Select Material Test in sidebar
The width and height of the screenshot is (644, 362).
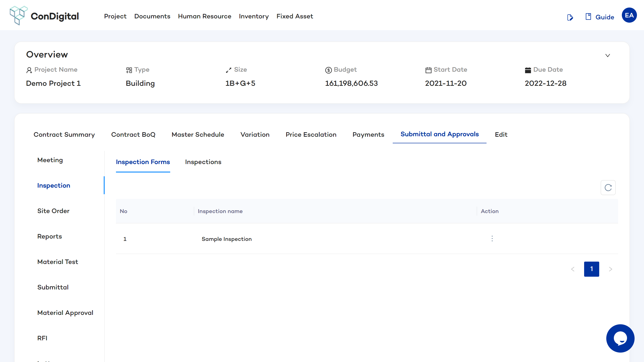click(58, 262)
